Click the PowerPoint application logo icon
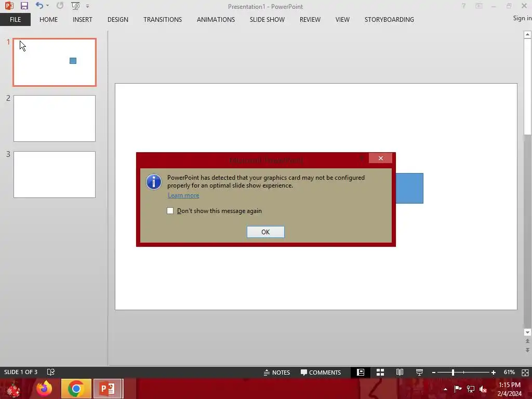Image resolution: width=532 pixels, height=399 pixels. [9, 6]
